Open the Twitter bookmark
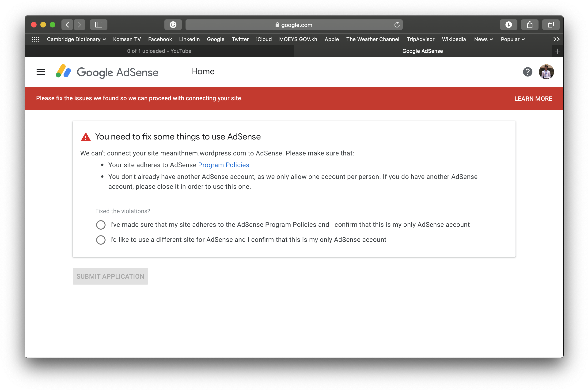Screen dimensions: 588x390 pos(240,39)
